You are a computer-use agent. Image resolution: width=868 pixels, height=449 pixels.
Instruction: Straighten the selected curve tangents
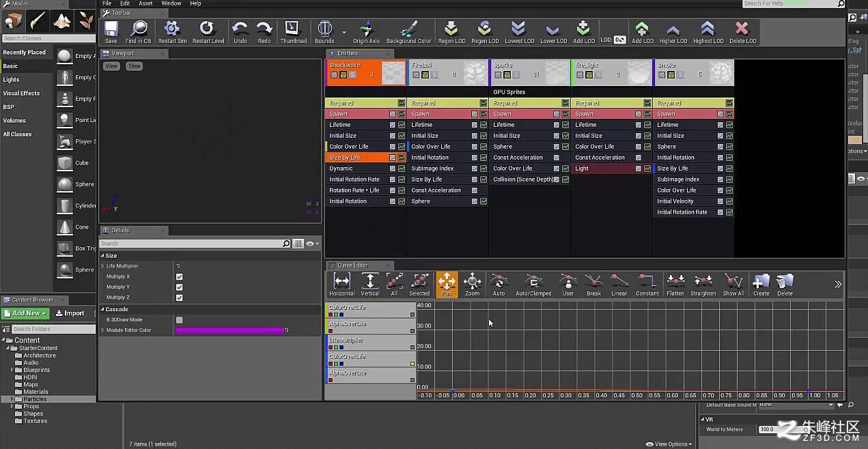point(703,285)
